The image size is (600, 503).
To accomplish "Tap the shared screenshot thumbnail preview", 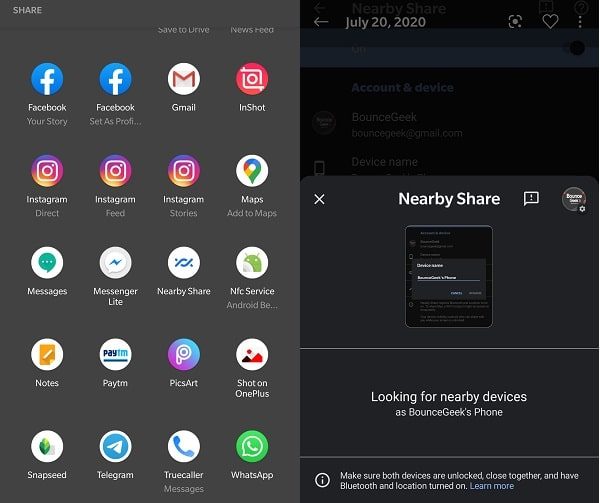I will click(x=449, y=277).
